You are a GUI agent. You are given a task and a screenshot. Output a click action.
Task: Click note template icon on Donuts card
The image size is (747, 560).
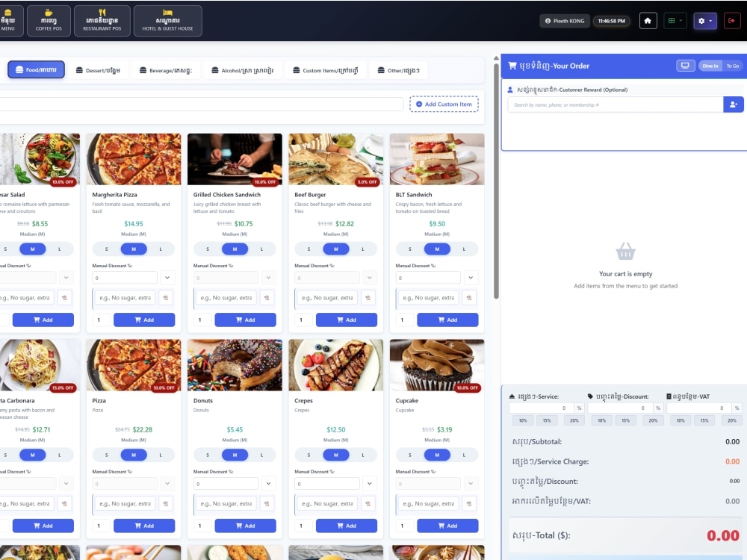pyautogui.click(x=267, y=503)
